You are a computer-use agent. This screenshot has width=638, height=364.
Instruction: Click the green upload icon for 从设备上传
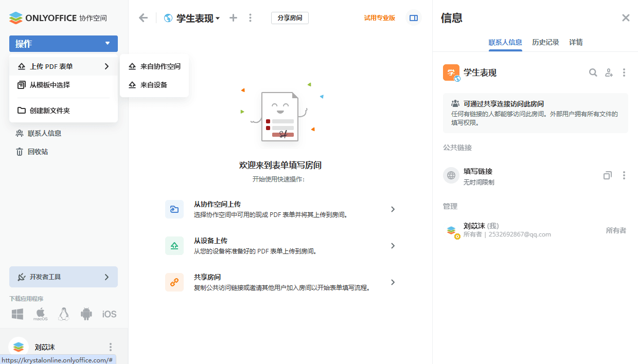[174, 246]
